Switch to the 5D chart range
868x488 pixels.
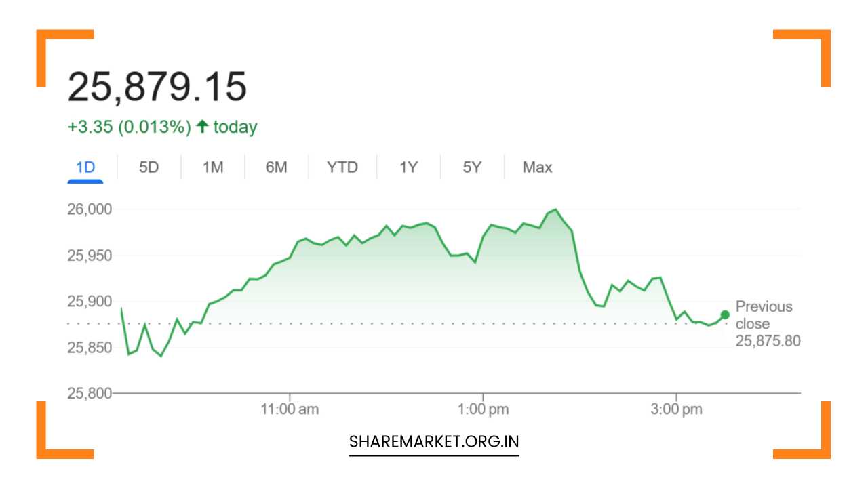click(x=149, y=167)
